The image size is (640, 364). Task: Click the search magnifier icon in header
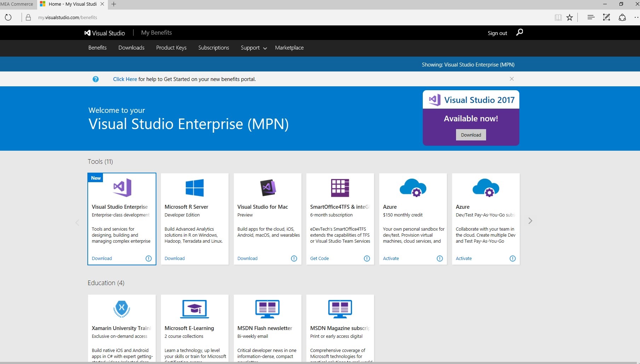pyautogui.click(x=519, y=33)
